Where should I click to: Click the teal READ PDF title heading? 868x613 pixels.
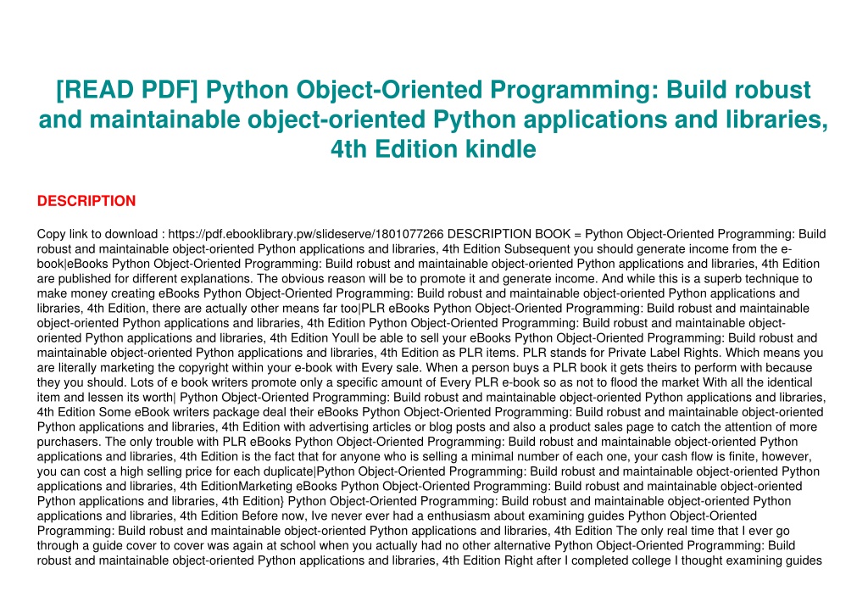[x=433, y=119]
